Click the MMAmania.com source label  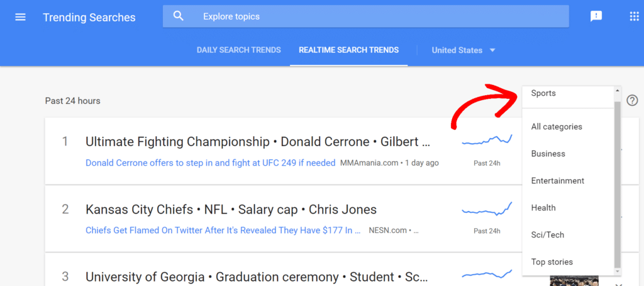(369, 163)
